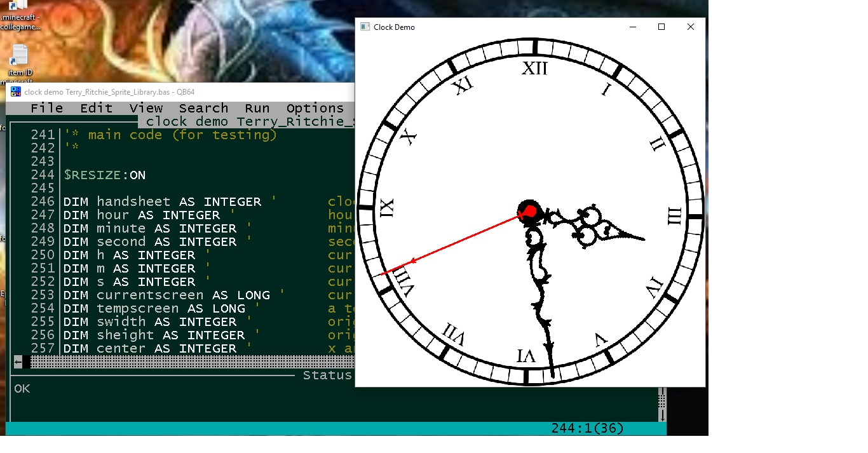Click the line with DIM handsheet AS INTEGER
The width and height of the screenshot is (868, 453).
pos(162,202)
